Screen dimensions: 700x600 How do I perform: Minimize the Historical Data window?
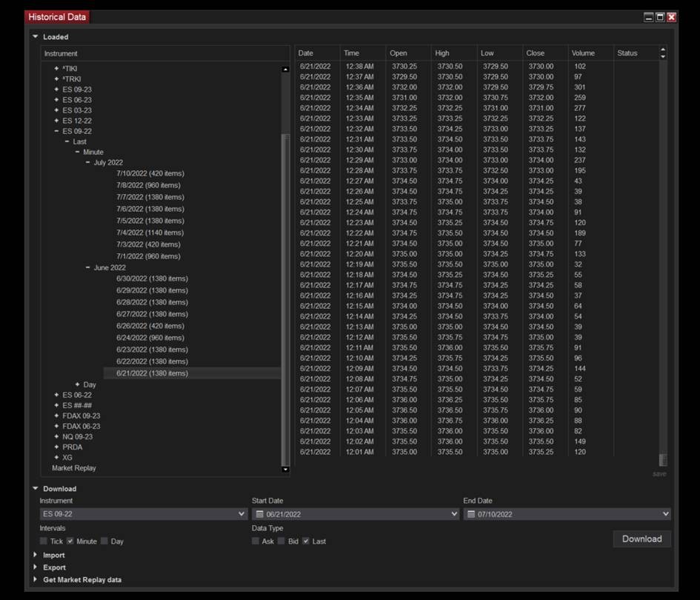click(649, 17)
